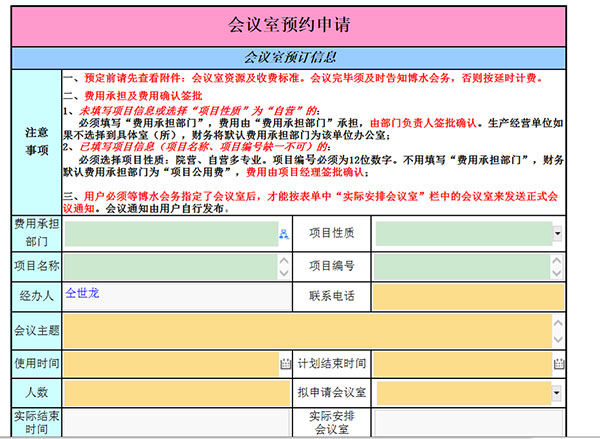Click the 会议主题 label

[37, 330]
